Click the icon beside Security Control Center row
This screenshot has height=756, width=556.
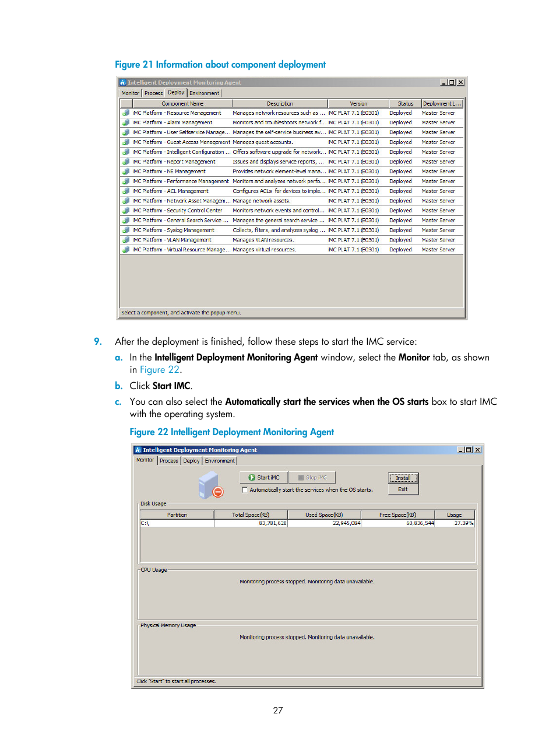126,211
